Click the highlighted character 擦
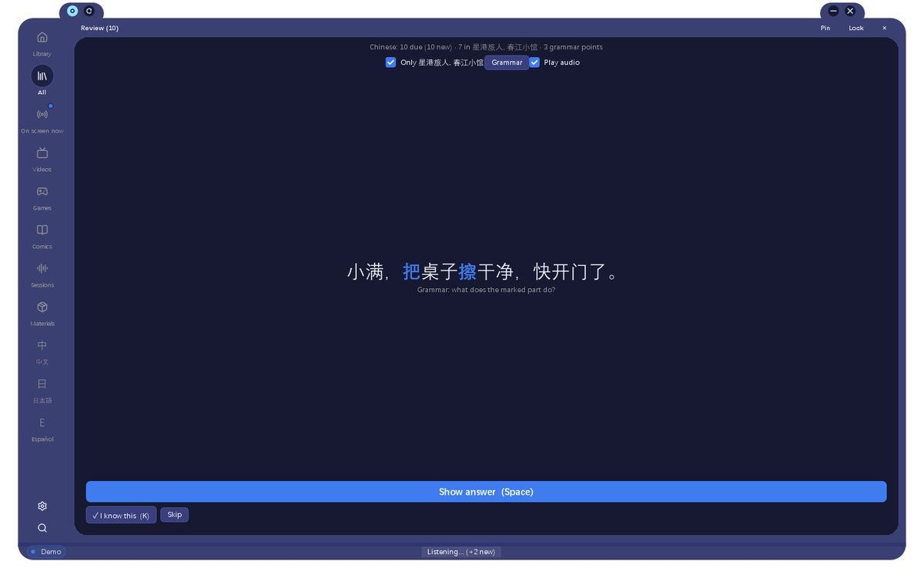 pos(467,271)
